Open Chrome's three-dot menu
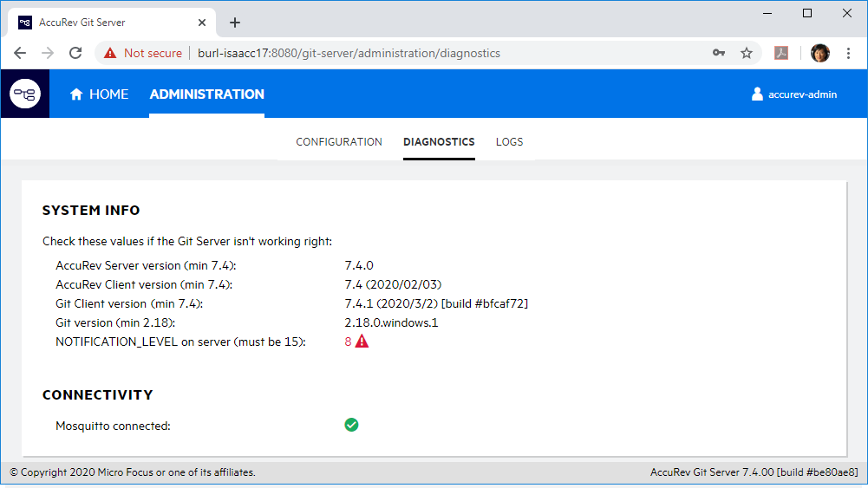This screenshot has width=868, height=488. tap(849, 53)
